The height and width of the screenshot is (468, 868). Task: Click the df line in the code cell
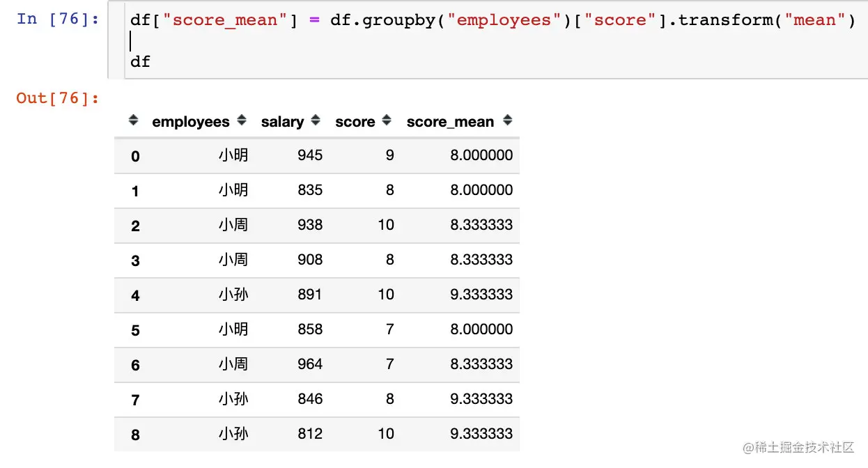pyautogui.click(x=140, y=61)
